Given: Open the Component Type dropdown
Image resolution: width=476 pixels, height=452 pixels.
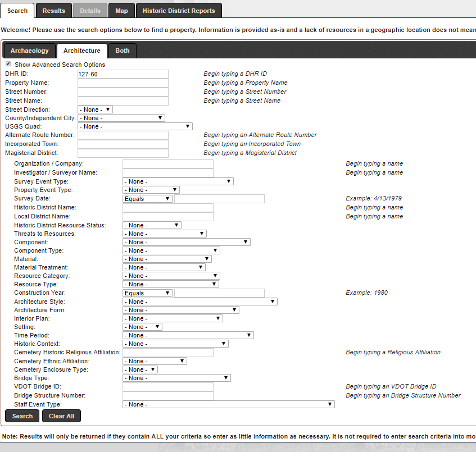Looking at the screenshot, I should point(171,251).
